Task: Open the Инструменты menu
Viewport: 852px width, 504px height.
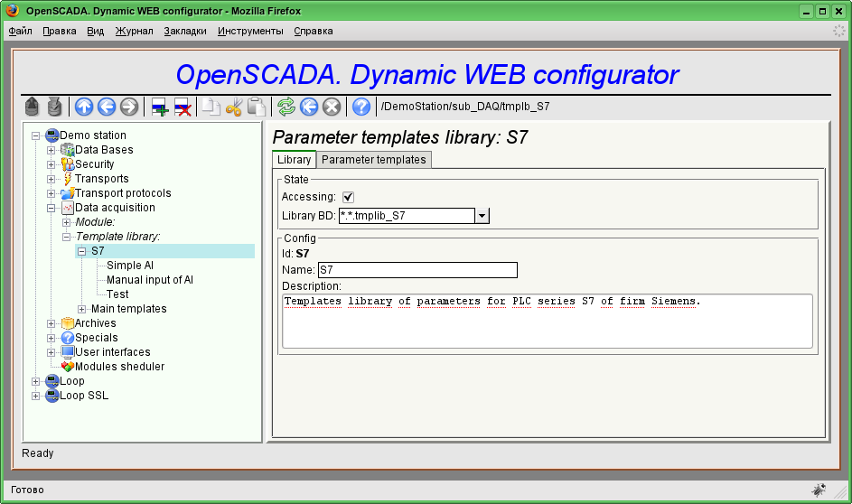Action: [x=250, y=31]
